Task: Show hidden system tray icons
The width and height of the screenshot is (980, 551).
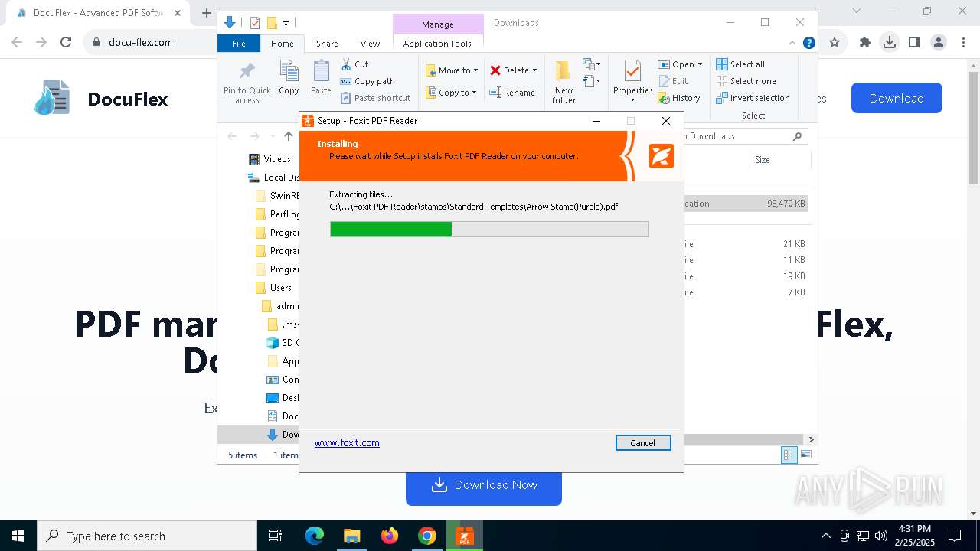Action: pyautogui.click(x=825, y=536)
